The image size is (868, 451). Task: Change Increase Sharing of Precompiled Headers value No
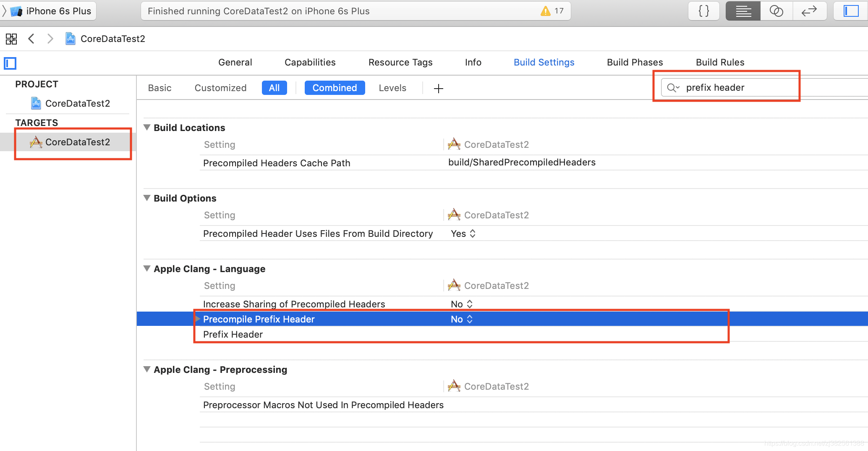[x=462, y=304]
